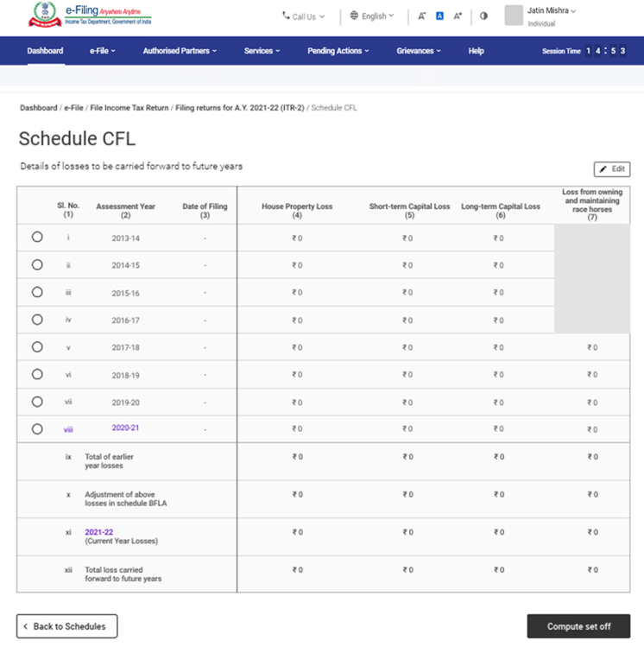Click the user profile avatar
Screen dimensions: 644x647
tap(514, 16)
